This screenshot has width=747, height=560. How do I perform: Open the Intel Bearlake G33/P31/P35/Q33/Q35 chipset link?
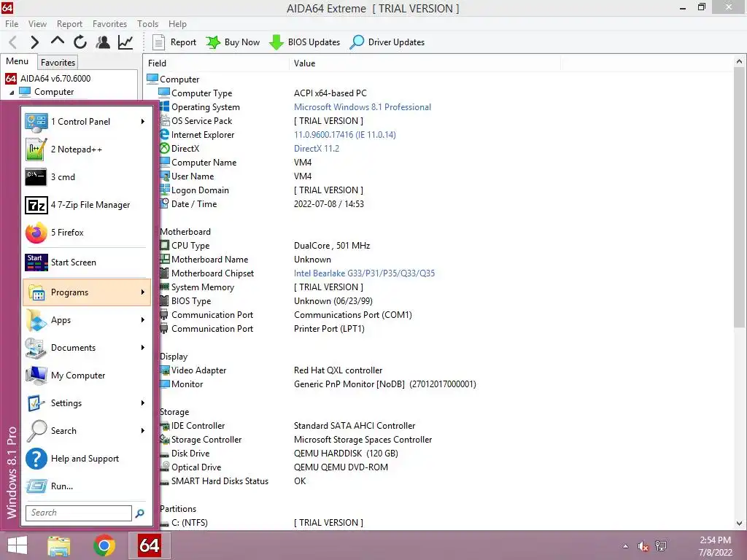point(364,273)
